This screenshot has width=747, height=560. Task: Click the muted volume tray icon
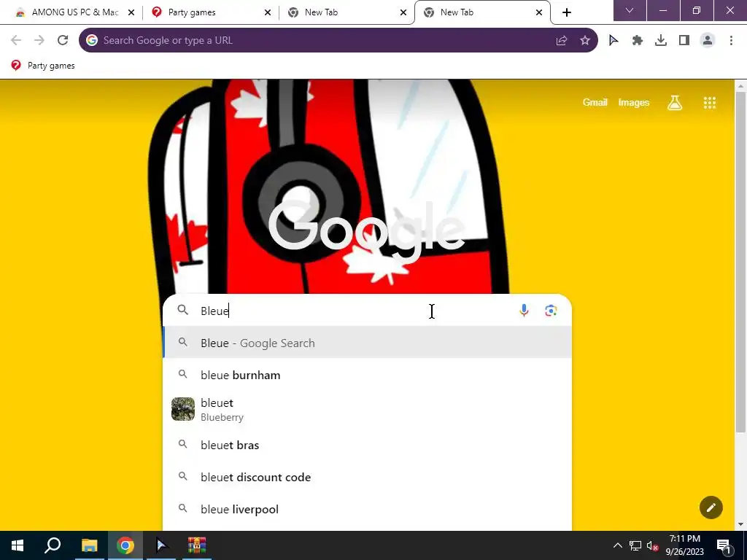coord(652,545)
